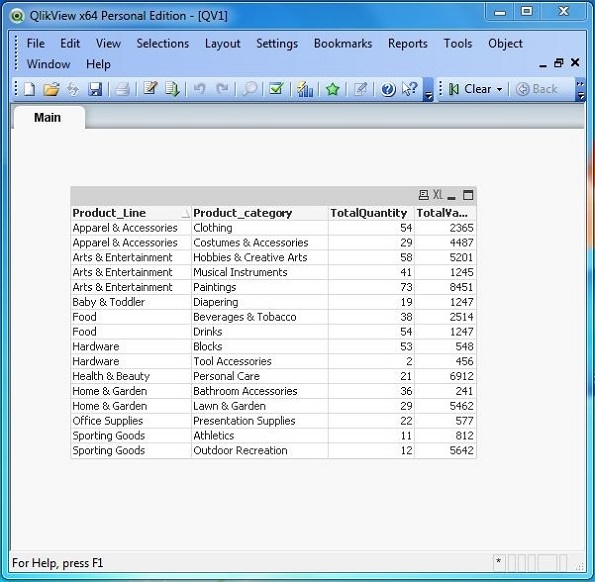Open the Window menu

[49, 64]
